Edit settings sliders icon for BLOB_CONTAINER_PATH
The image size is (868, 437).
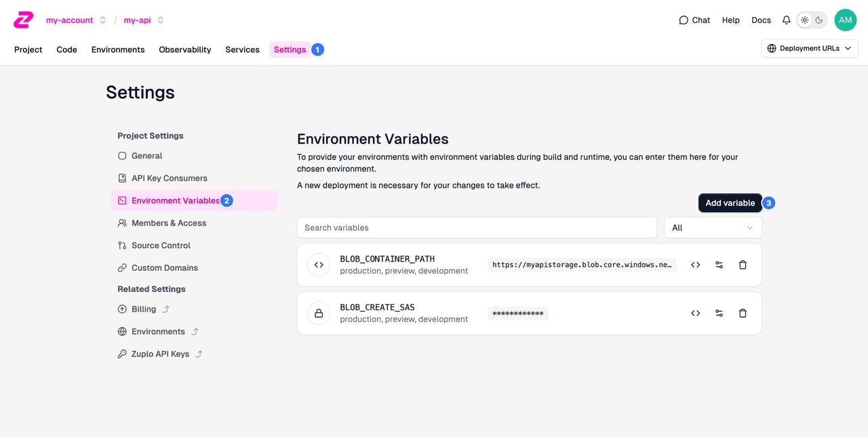719,265
